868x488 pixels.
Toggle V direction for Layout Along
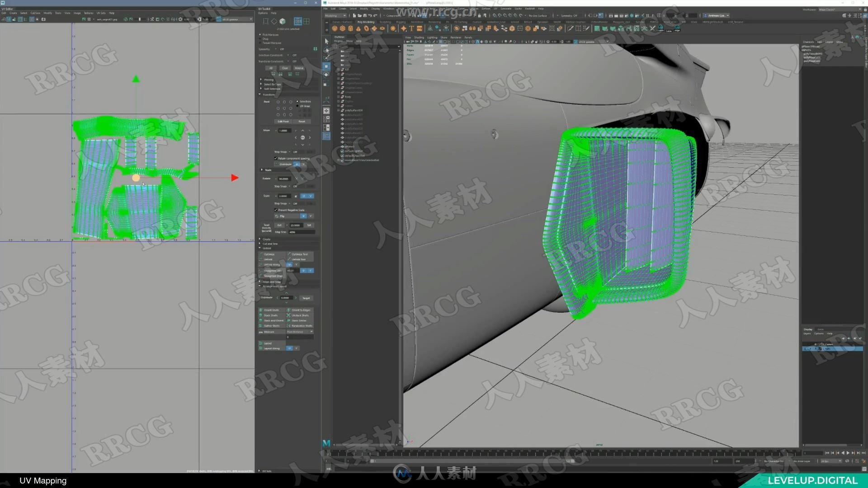297,348
